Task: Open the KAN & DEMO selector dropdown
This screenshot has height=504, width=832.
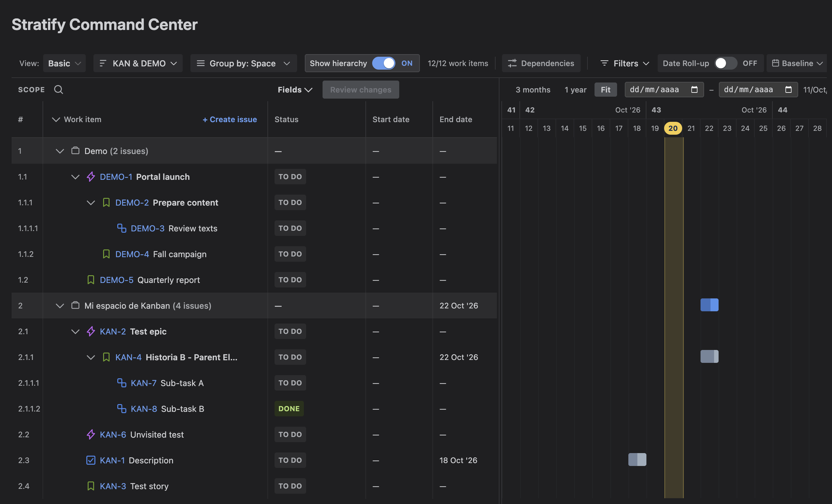Action: tap(138, 63)
